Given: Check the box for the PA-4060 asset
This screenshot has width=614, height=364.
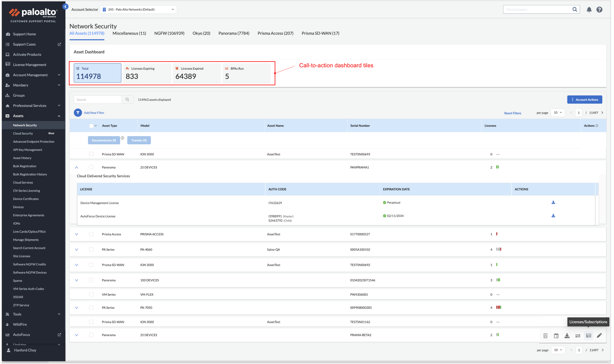Looking at the screenshot, I should tap(91, 249).
